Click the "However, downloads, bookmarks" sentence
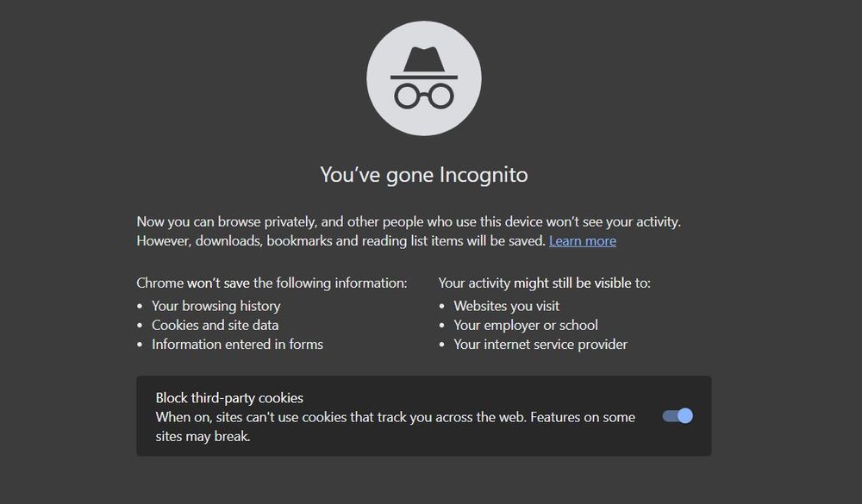This screenshot has height=504, width=862. (340, 240)
